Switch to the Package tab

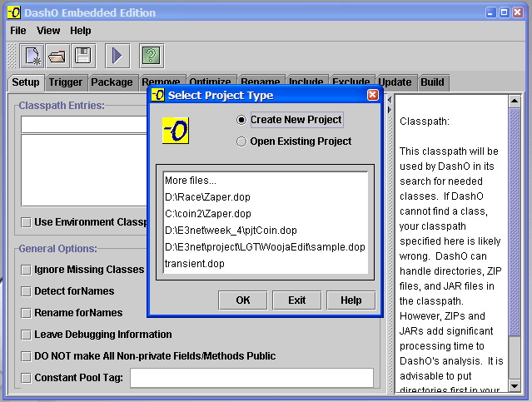pos(112,82)
